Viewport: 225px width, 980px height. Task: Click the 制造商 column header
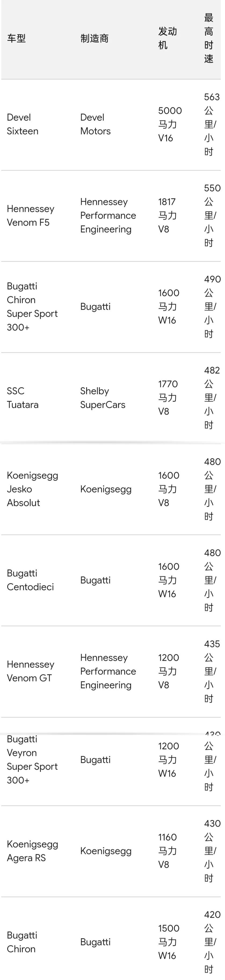94,38
